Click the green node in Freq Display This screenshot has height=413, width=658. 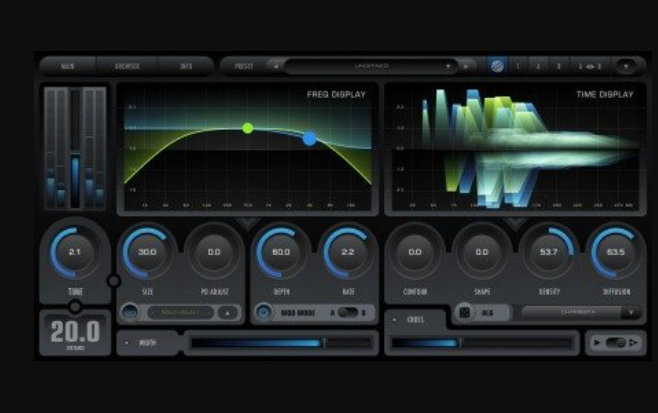(x=248, y=128)
